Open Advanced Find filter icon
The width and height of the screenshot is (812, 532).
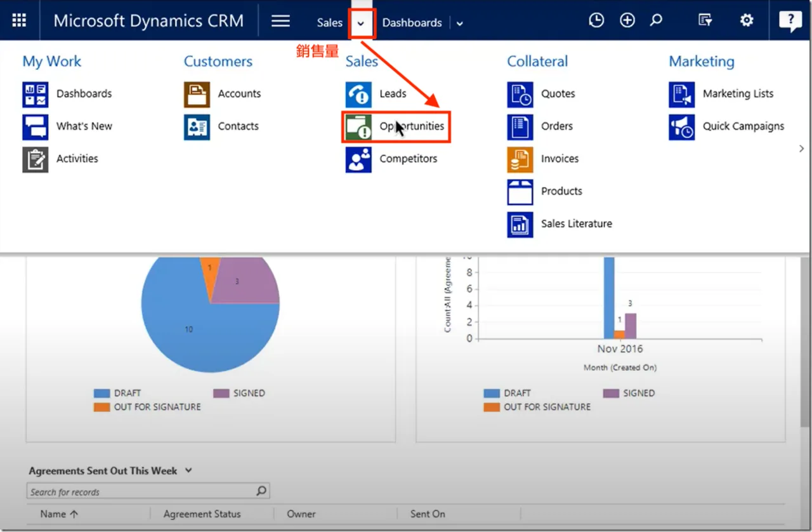pos(705,20)
